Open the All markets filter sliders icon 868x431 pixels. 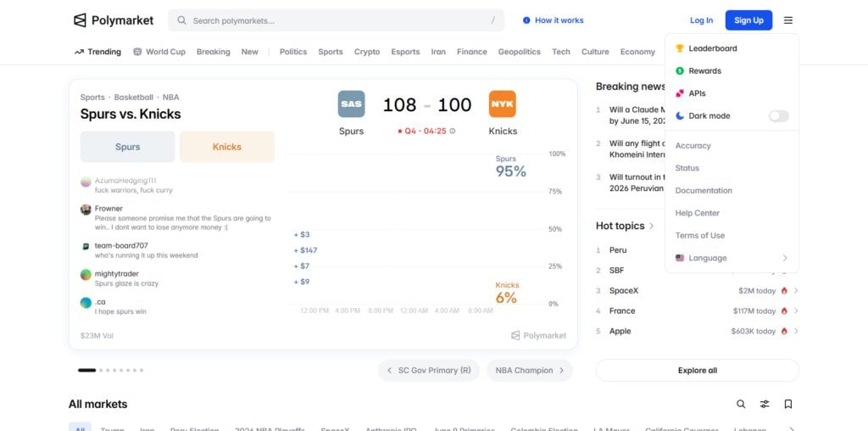coord(765,404)
